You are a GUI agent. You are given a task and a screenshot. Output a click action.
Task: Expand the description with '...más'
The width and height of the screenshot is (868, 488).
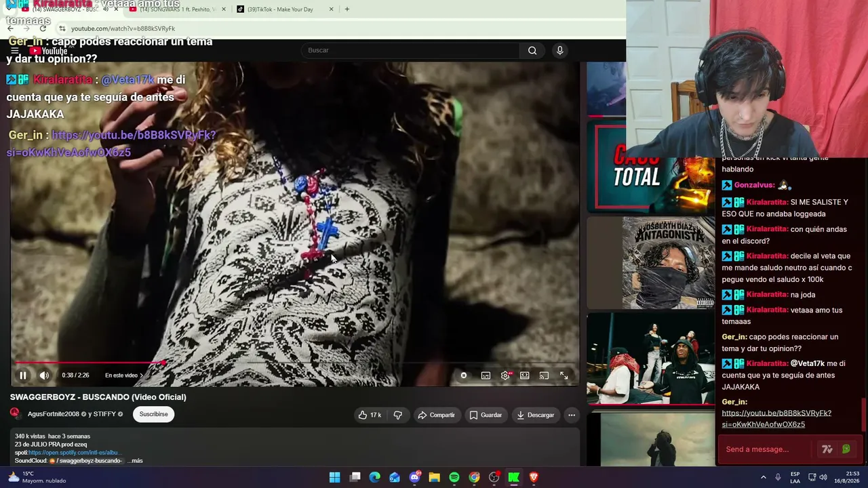pyautogui.click(x=136, y=461)
